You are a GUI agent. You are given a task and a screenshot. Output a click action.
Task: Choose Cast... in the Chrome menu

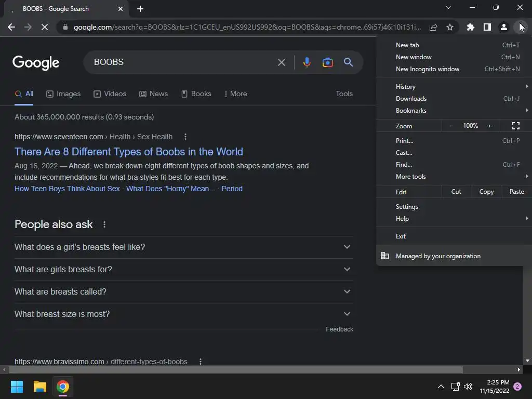454,153
